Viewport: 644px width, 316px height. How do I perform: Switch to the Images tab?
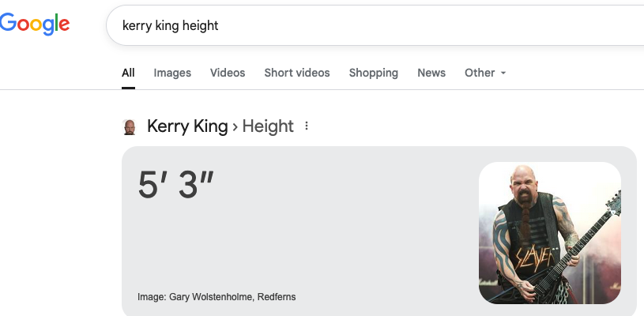coord(172,73)
